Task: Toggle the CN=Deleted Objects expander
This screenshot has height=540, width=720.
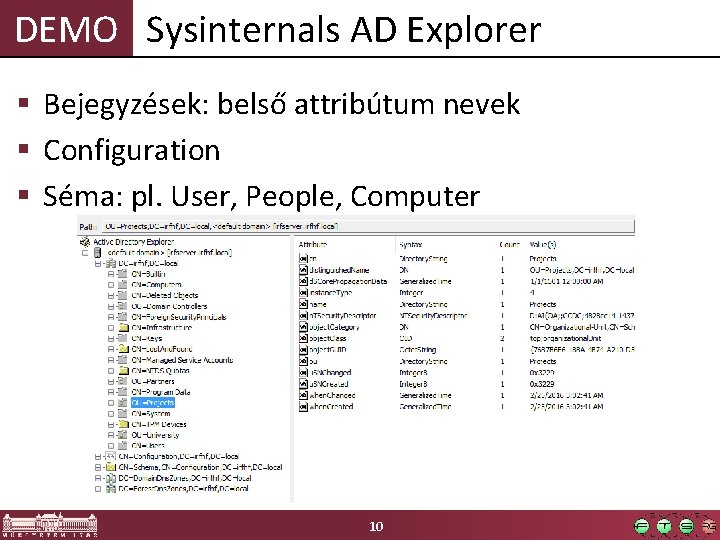Action: 111,296
